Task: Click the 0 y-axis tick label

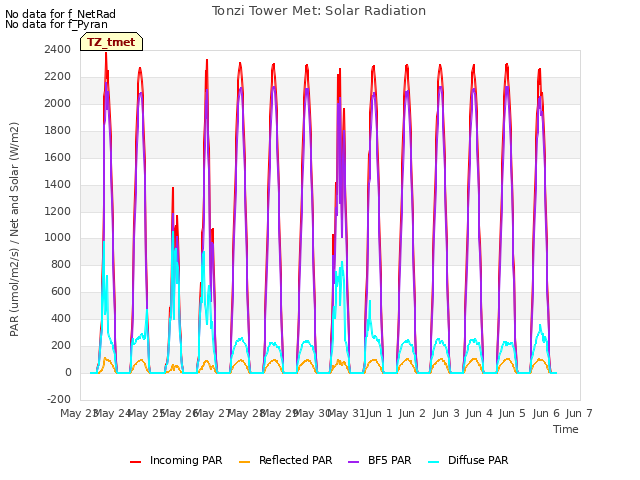Action: coord(68,372)
